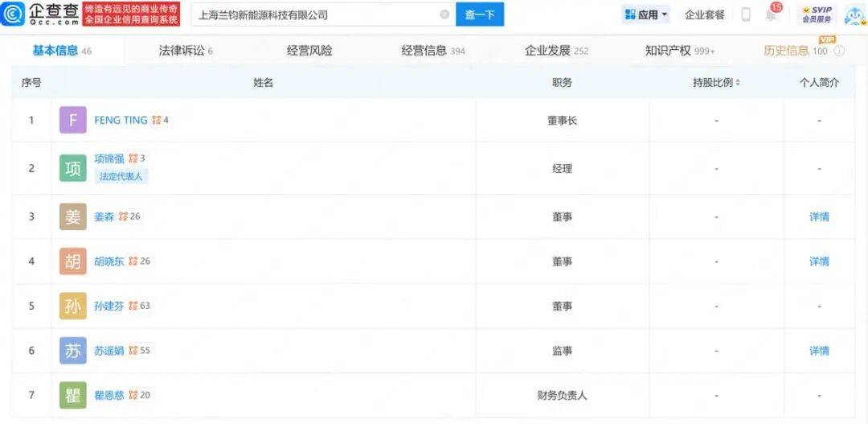The width and height of the screenshot is (868, 424).
Task: Open 企业套餐 link
Action: tap(704, 14)
